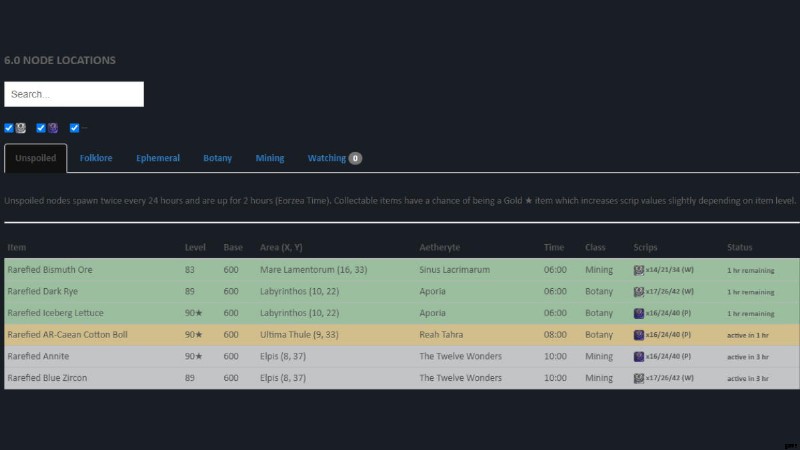Uncheck the purple scrip filter checkbox
The width and height of the screenshot is (800, 450).
41,128
